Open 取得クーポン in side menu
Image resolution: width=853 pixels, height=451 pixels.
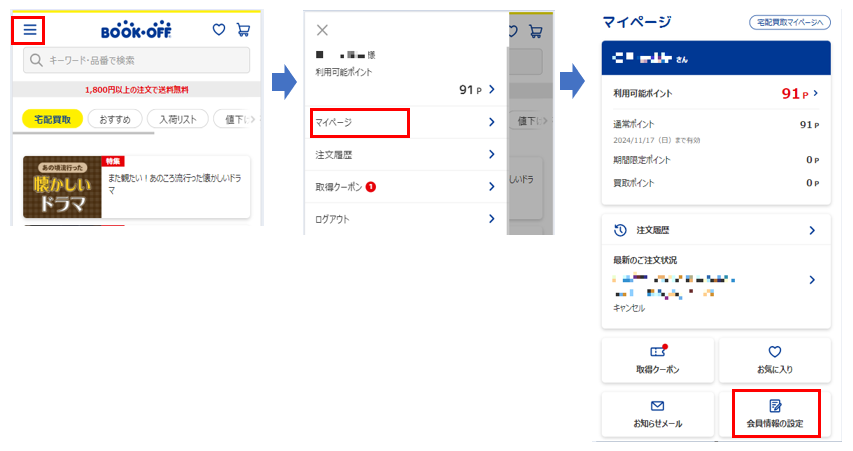click(405, 186)
